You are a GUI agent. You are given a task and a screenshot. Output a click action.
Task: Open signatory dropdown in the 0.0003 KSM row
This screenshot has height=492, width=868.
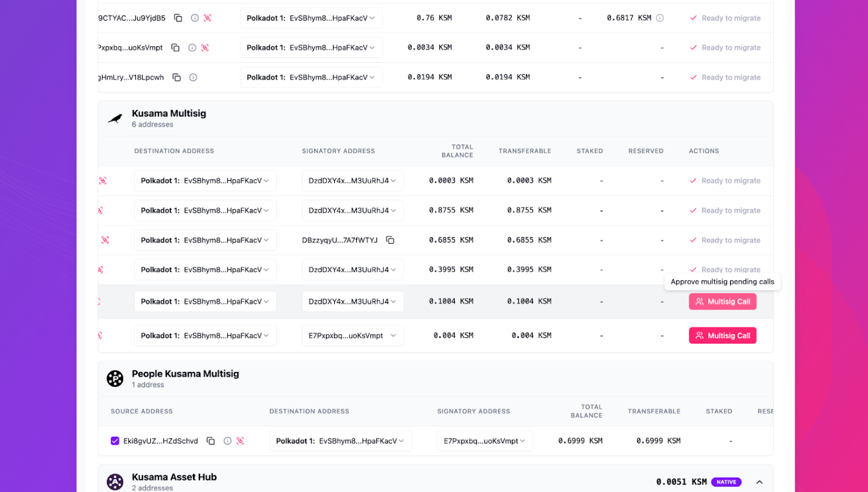click(353, 181)
